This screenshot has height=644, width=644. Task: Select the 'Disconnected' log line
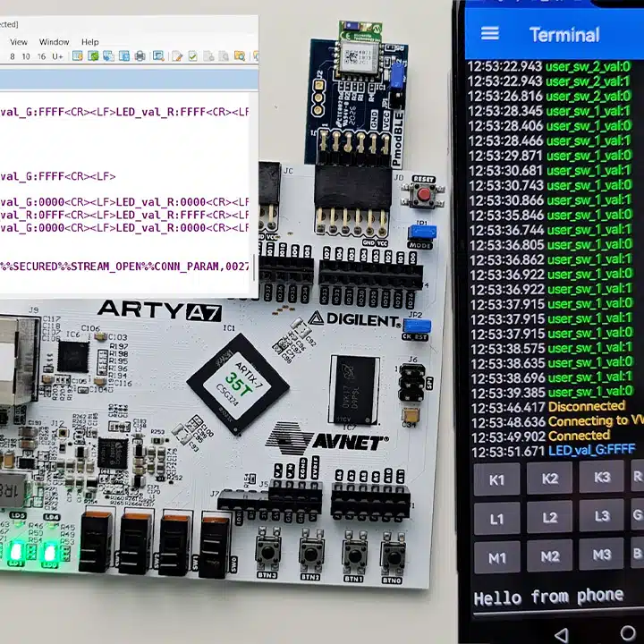click(548, 407)
